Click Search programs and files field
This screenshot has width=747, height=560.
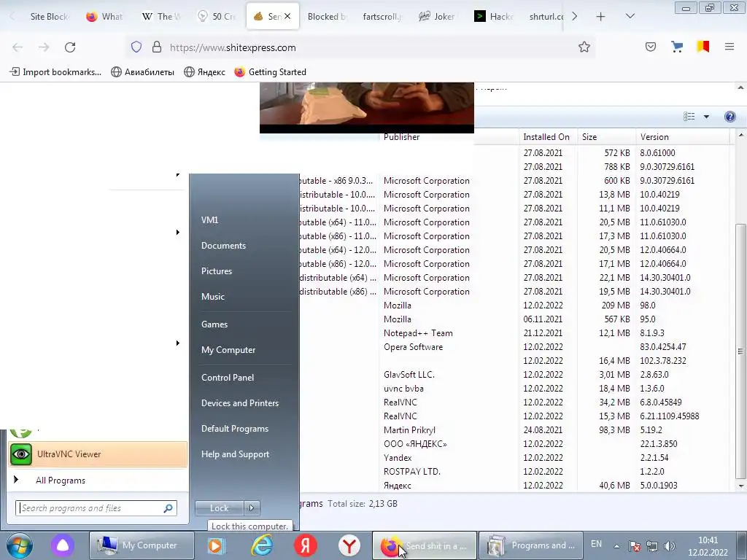point(96,508)
